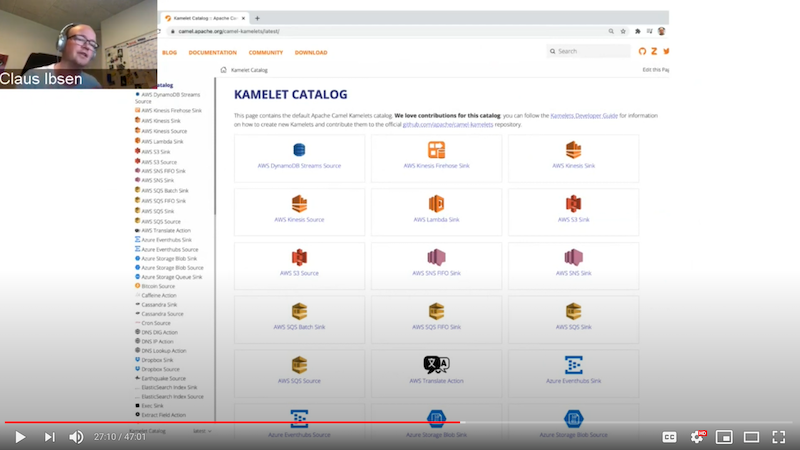Toggle theater mode view

coord(752,436)
